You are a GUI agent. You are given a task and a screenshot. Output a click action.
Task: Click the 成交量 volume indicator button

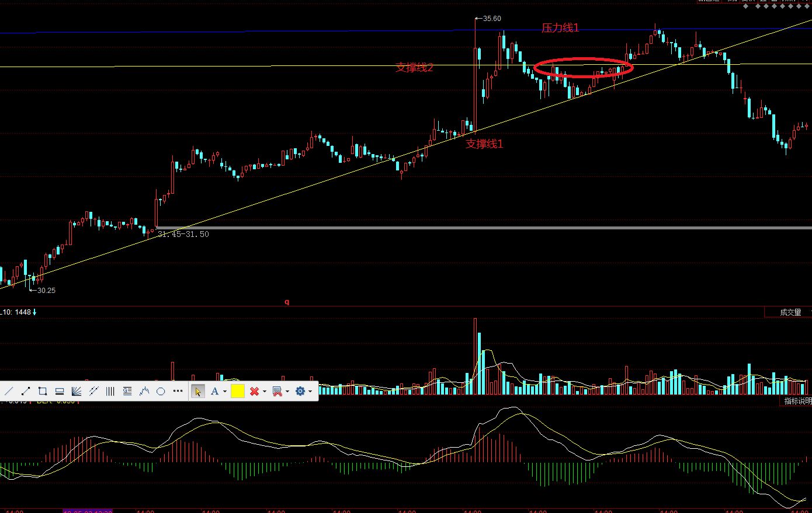pyautogui.click(x=790, y=313)
